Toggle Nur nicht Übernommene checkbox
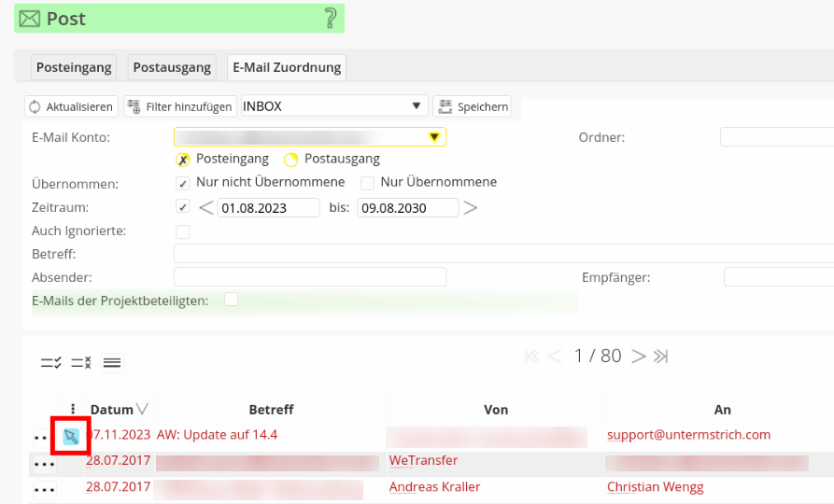834x504 pixels. 183,183
